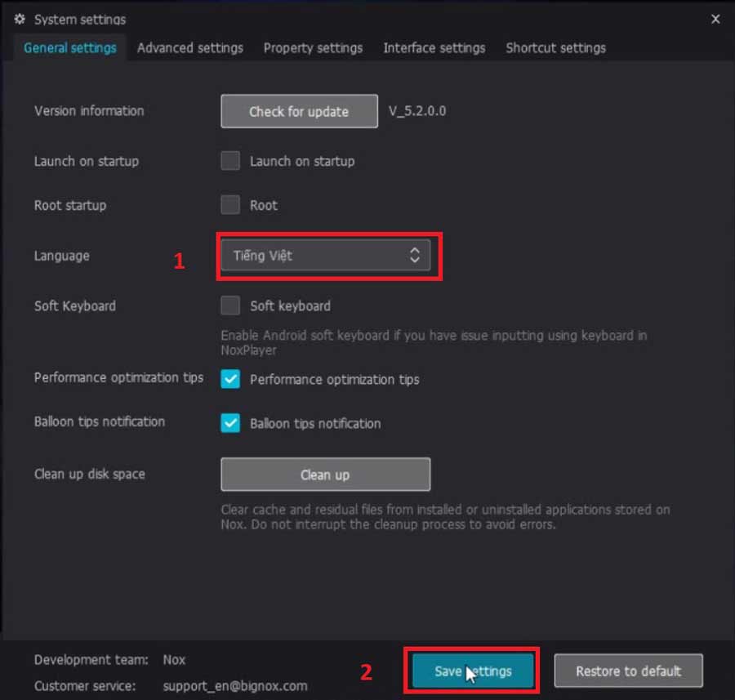The width and height of the screenshot is (735, 700).
Task: Enable the Soft keyboard checkbox
Action: coord(230,306)
